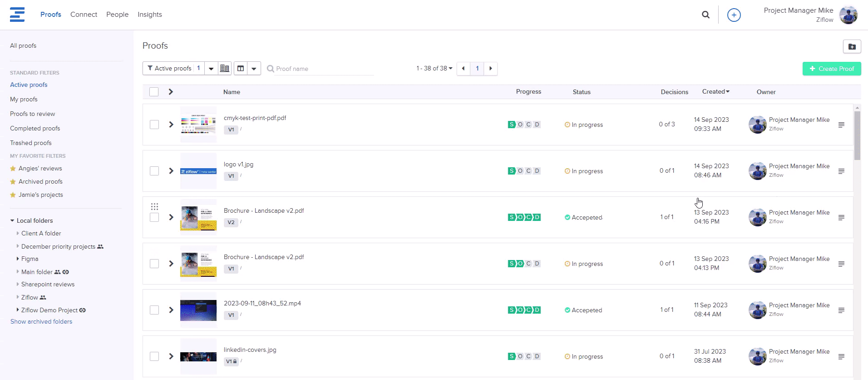This screenshot has width=868, height=380.
Task: Check the select-all checkbox in header
Action: (154, 92)
